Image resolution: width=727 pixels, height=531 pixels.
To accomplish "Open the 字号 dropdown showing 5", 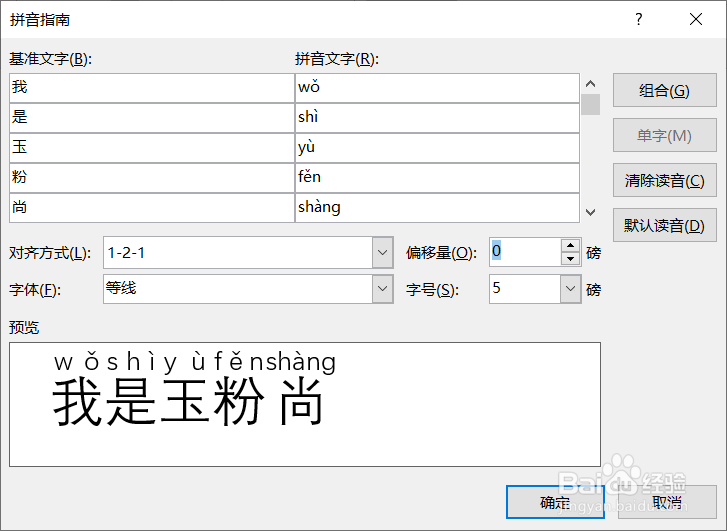I will 570,288.
